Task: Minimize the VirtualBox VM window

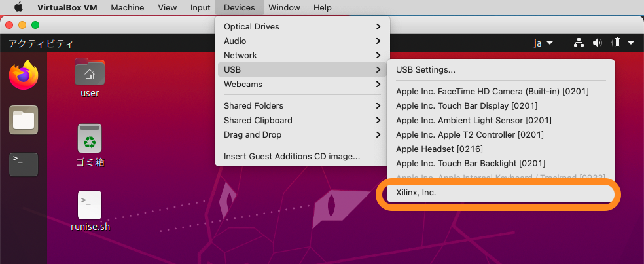Action: click(x=22, y=25)
